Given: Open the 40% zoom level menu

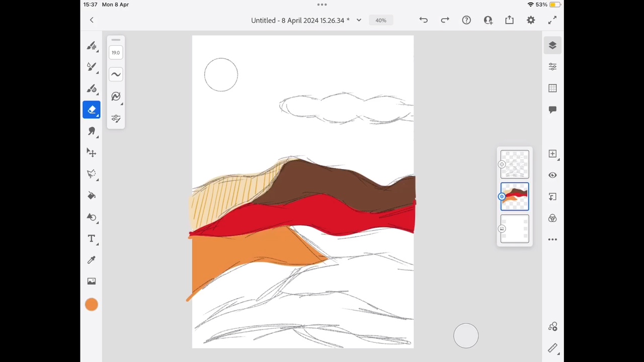Looking at the screenshot, I should point(380,21).
